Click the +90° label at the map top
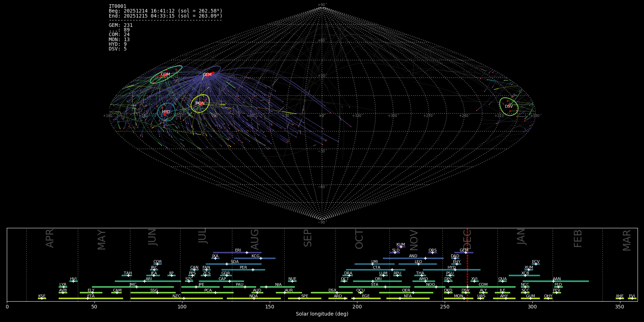Viewport: 644px width, 322px height. click(322, 5)
